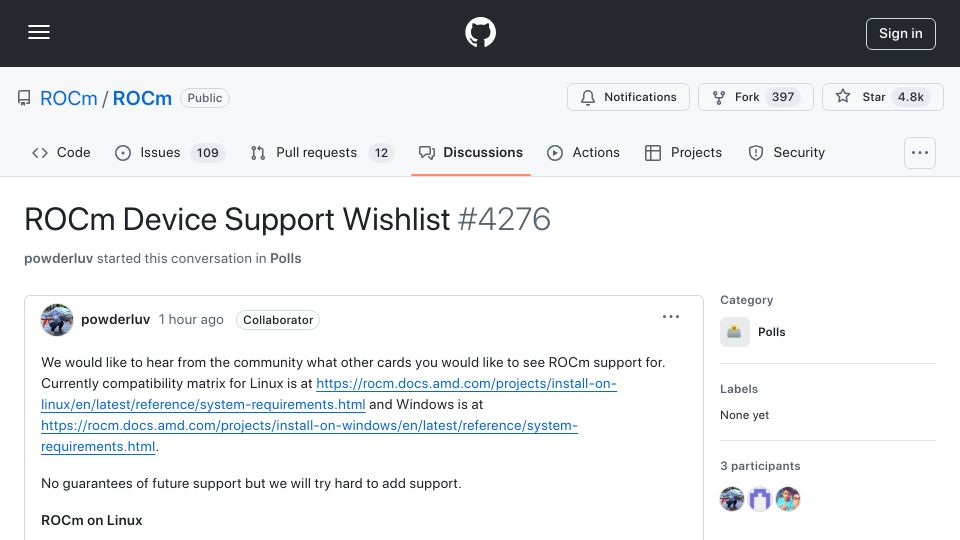Open the Actions tab
960x540 pixels.
(x=583, y=152)
